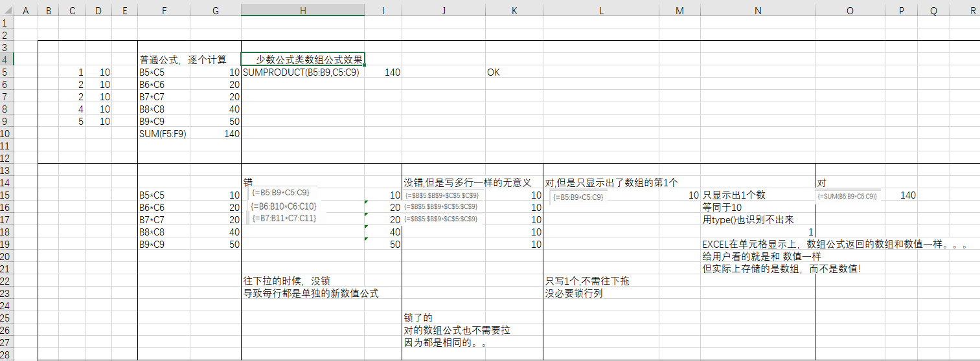Select row 27 header
Image resolution: width=980 pixels, height=361 pixels.
[6, 343]
